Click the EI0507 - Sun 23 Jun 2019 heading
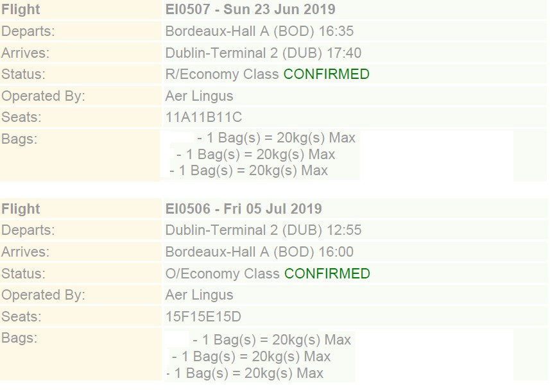Screen dimensions: 550x392 (x=250, y=10)
